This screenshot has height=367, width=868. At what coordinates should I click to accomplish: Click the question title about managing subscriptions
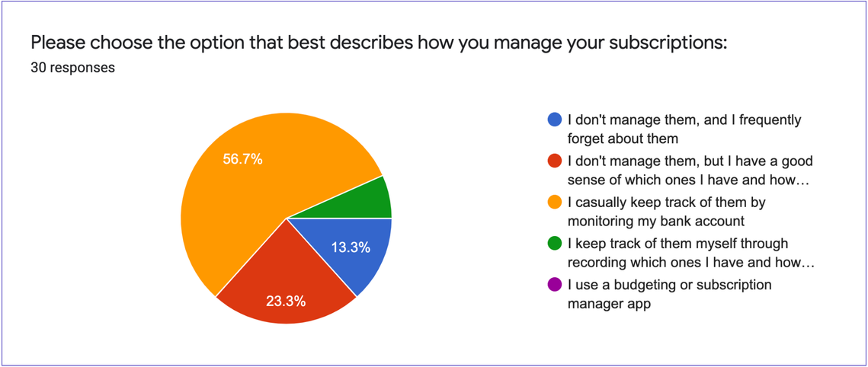tap(379, 43)
